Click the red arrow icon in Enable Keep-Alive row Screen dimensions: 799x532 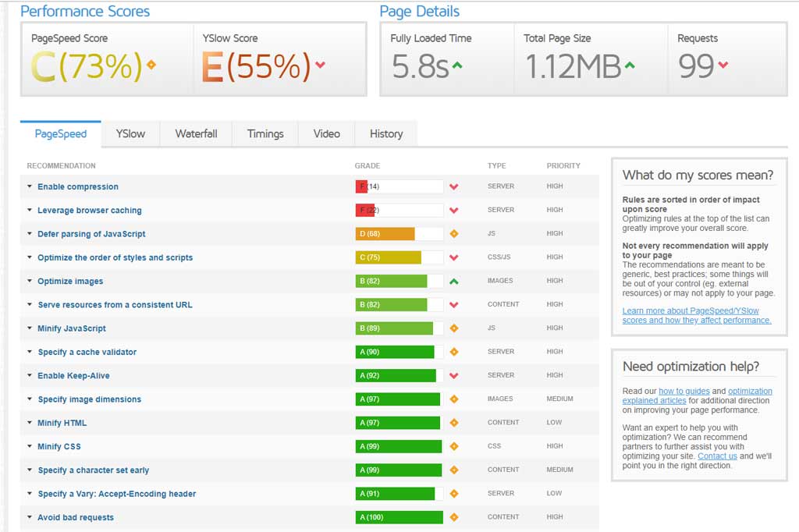coord(453,376)
